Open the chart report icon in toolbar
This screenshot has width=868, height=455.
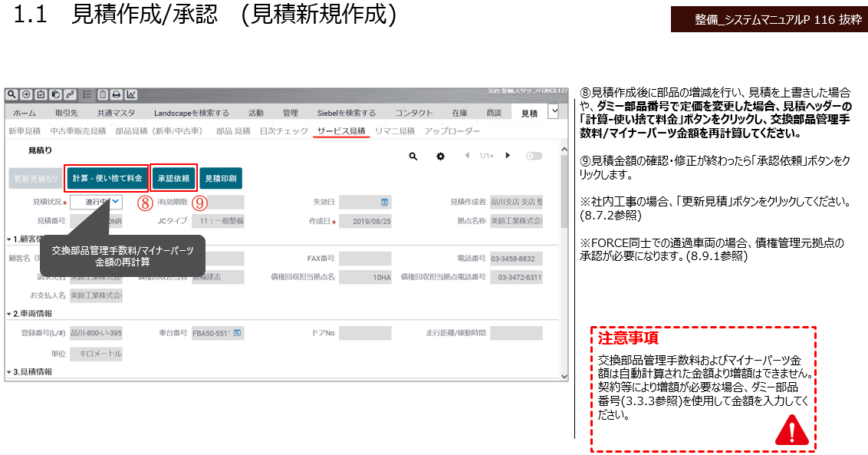click(131, 94)
